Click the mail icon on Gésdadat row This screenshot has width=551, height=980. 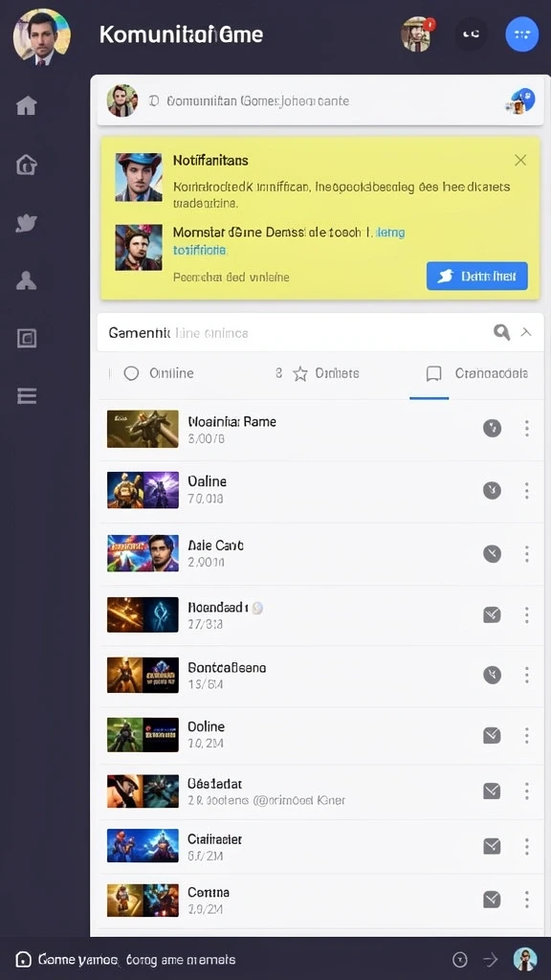(493, 791)
